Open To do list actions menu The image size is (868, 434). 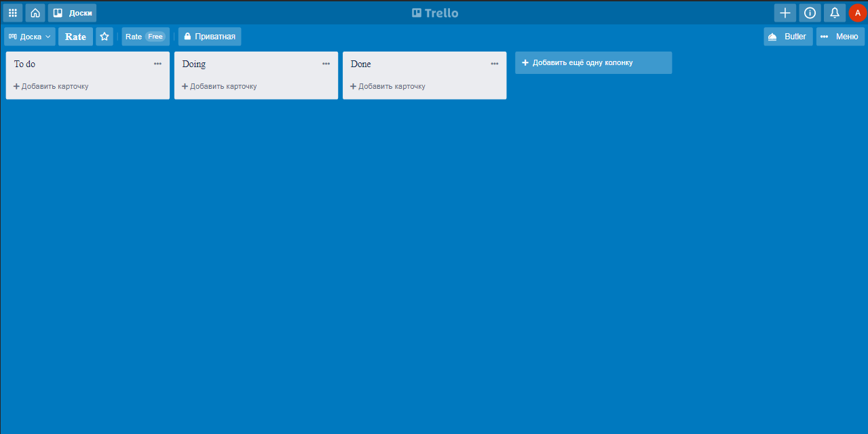[x=157, y=64]
